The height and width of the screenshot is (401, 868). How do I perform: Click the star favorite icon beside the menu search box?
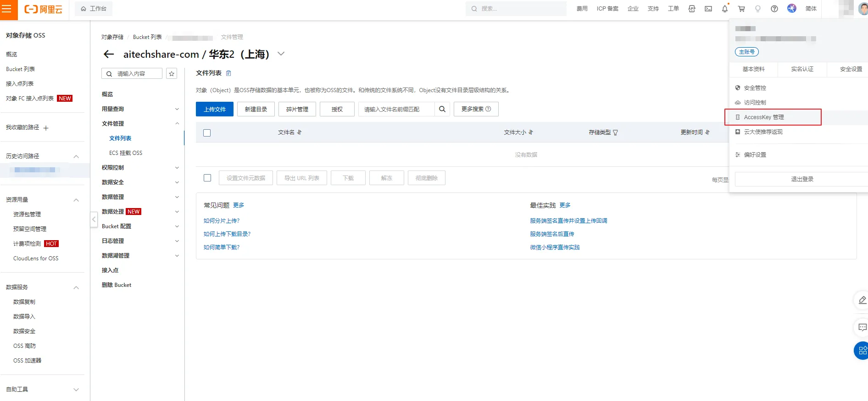172,74
